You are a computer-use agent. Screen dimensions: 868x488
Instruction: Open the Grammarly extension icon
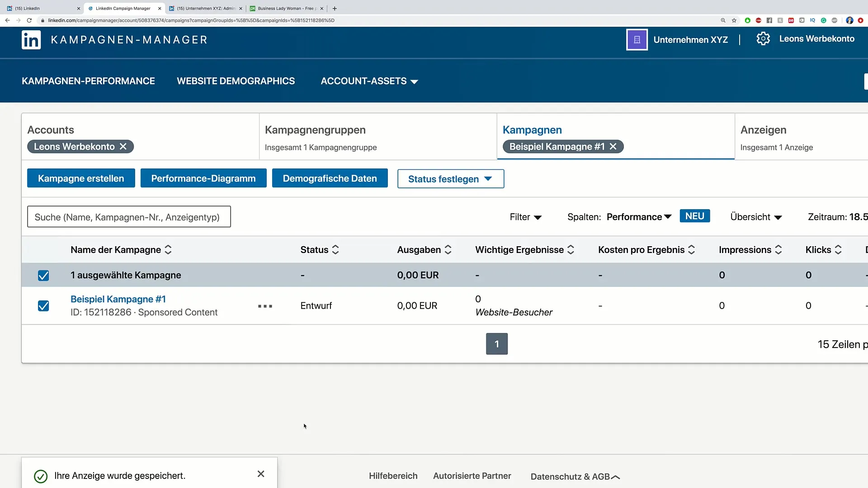(x=823, y=20)
